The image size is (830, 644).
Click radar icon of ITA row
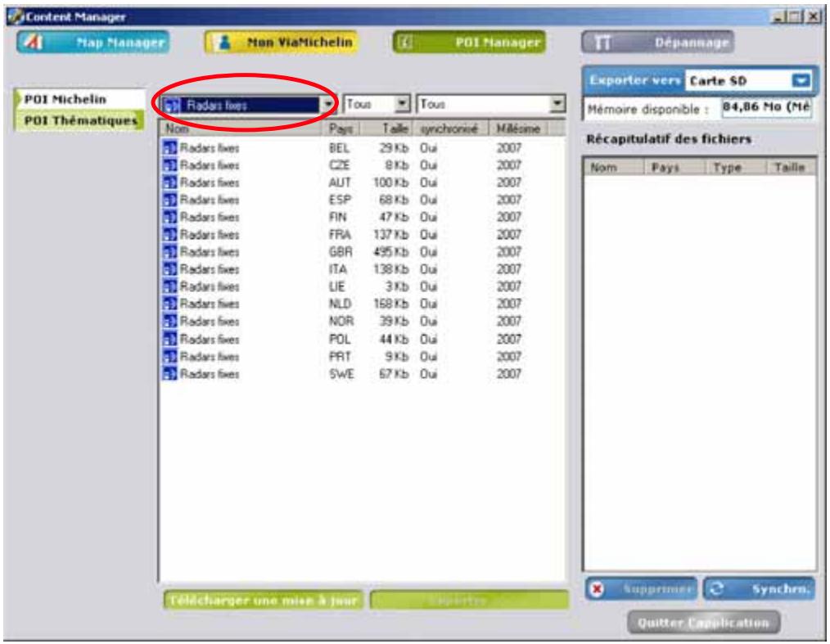point(170,269)
